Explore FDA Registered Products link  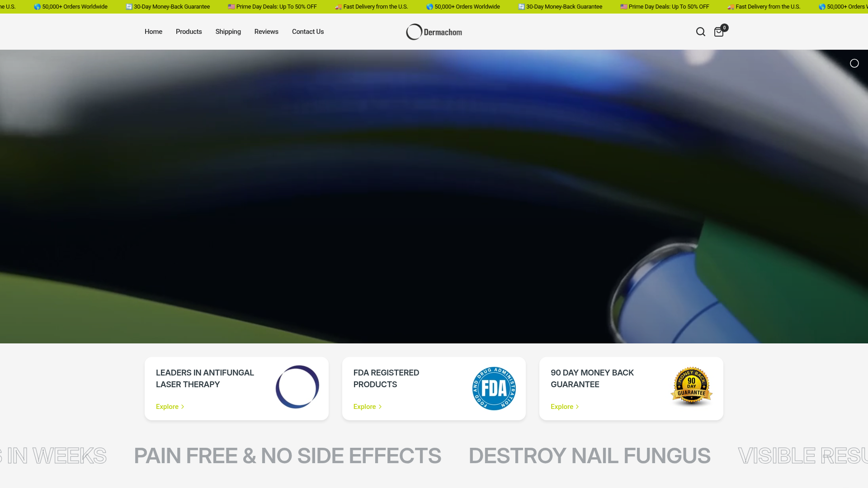point(368,407)
